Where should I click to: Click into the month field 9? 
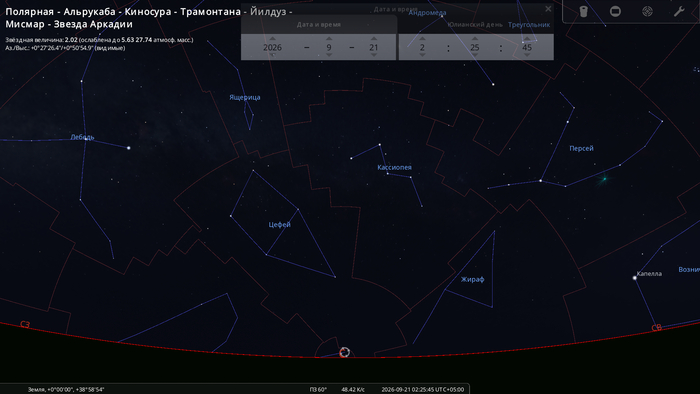[x=329, y=47]
